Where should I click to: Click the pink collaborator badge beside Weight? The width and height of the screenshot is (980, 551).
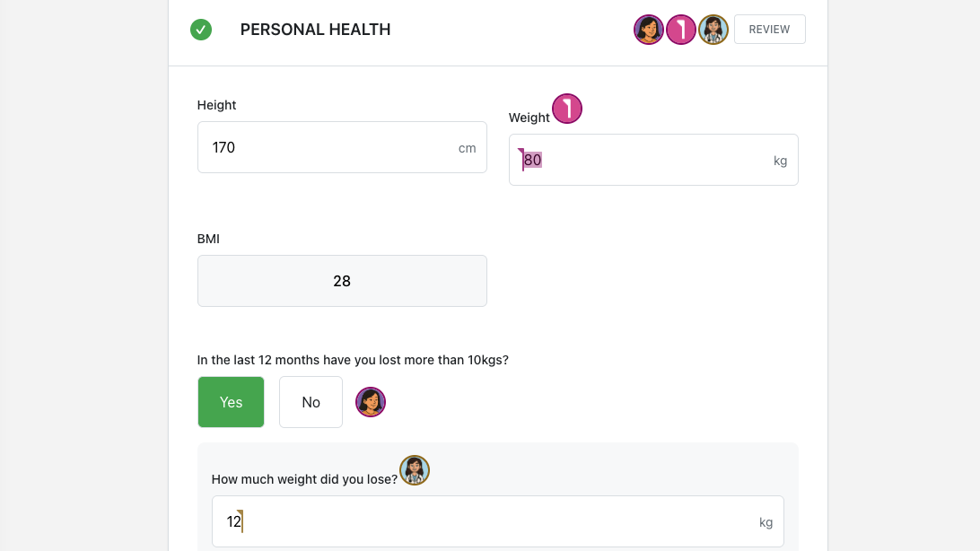[x=567, y=109]
